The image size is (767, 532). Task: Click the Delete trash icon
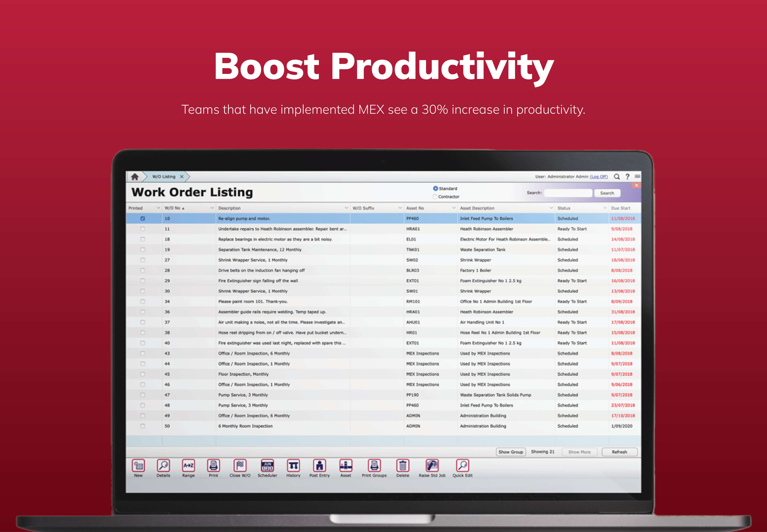(403, 466)
